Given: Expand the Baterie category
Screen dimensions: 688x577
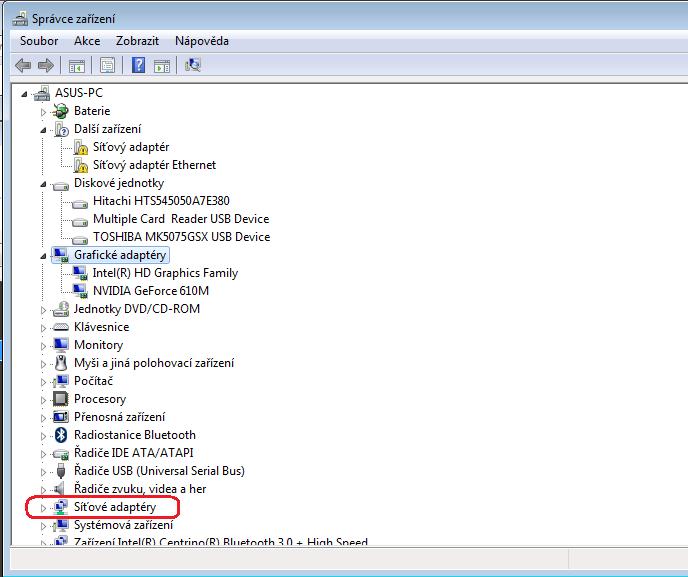Looking at the screenshot, I should pos(43,112).
